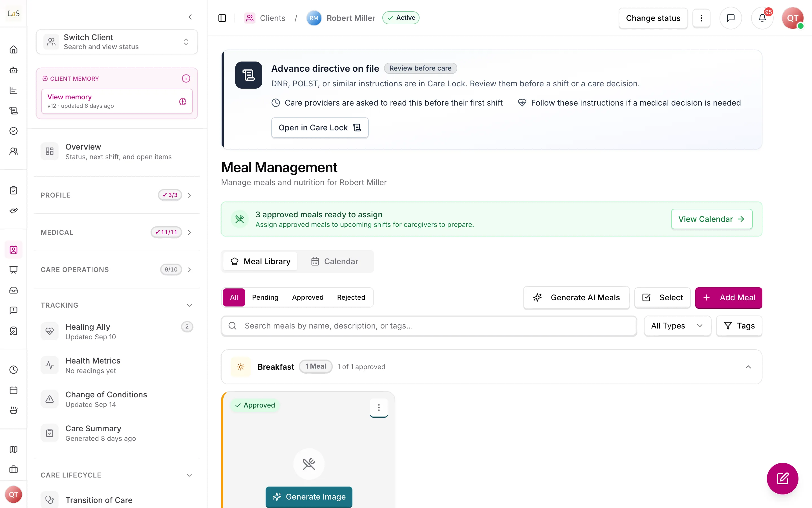Click the QT user avatar in header

(793, 18)
